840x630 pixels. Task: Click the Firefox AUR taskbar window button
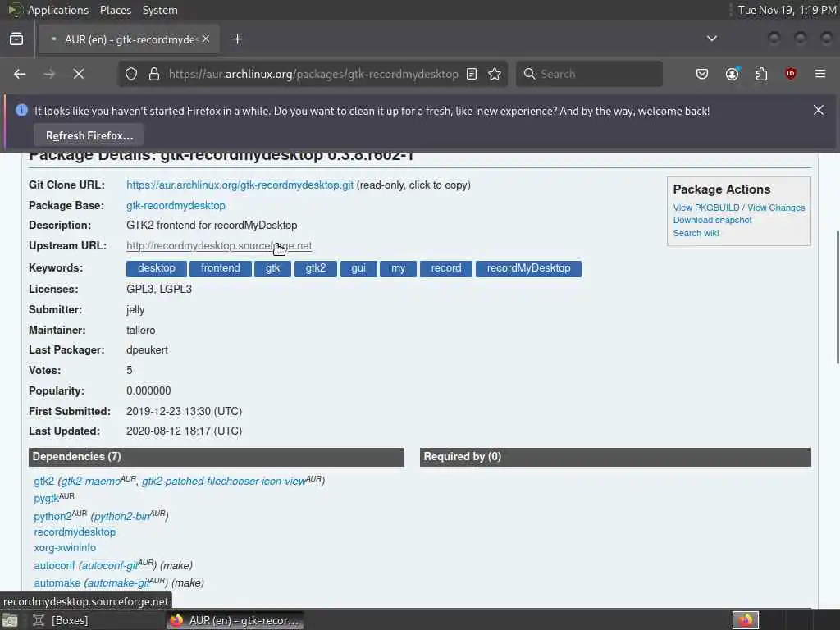[x=235, y=620]
